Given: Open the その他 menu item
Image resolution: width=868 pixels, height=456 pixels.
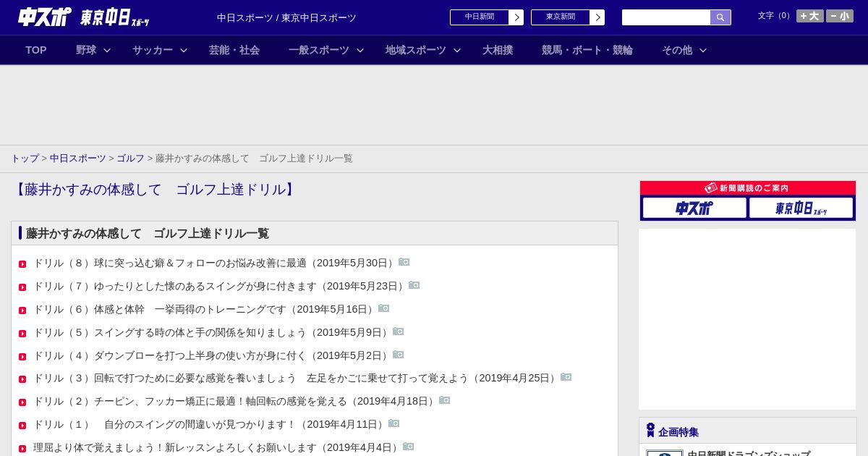Looking at the screenshot, I should click(x=677, y=50).
